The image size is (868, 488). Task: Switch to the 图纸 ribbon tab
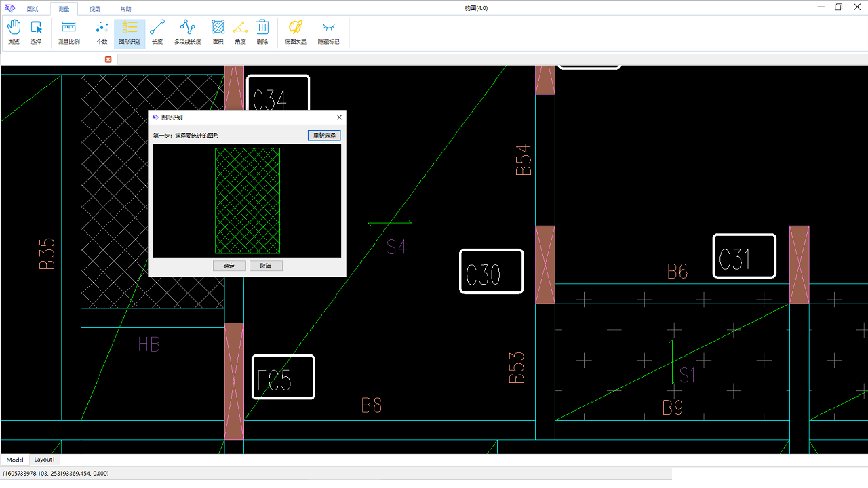[x=33, y=8]
